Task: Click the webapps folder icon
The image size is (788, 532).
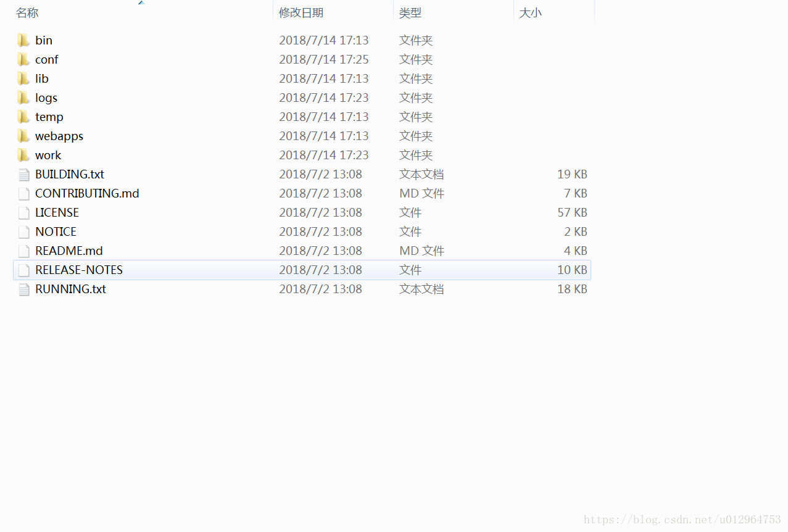Action: (23, 136)
